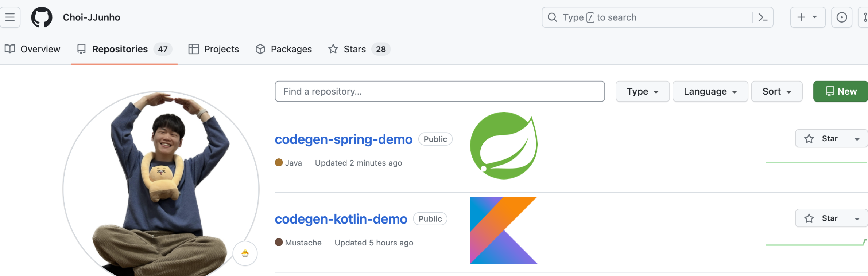This screenshot has height=276, width=868.
Task: Click the status emoji badge on avatar
Action: coord(245,253)
